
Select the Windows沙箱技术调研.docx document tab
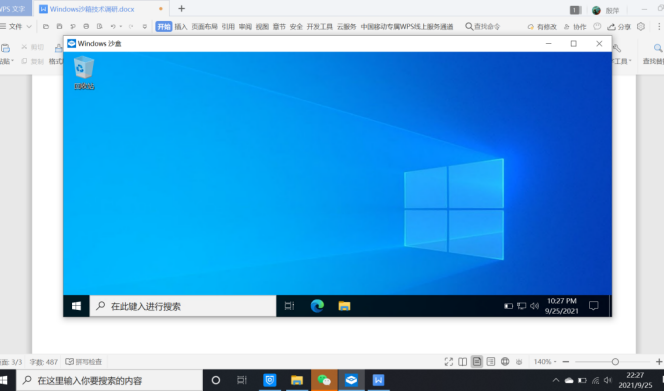tap(101, 8)
